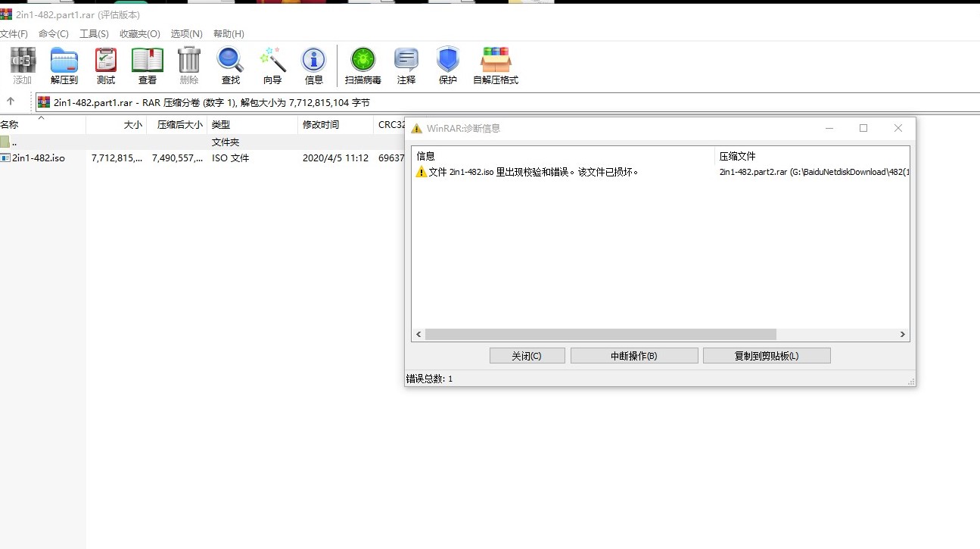Image resolution: width=980 pixels, height=549 pixels.
Task: Go up one folder level arrow
Action: (x=11, y=101)
